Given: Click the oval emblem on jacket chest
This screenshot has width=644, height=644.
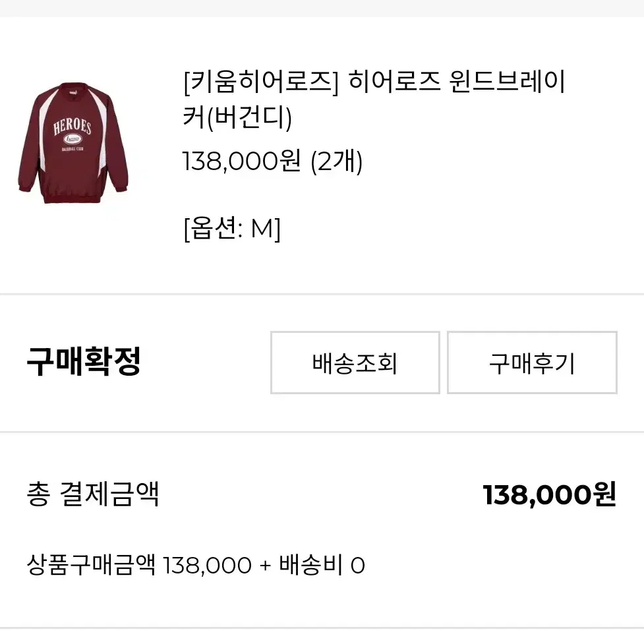Looking at the screenshot, I should tap(73, 140).
